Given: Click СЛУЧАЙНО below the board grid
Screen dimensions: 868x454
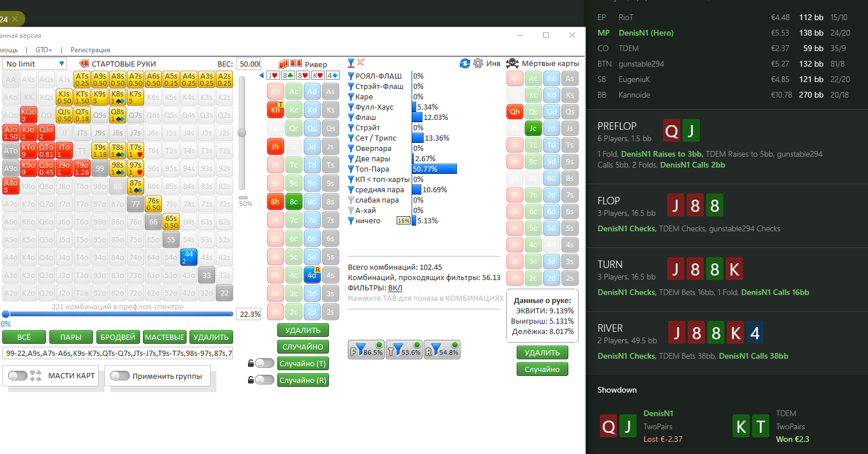Looking at the screenshot, I should click(303, 347).
